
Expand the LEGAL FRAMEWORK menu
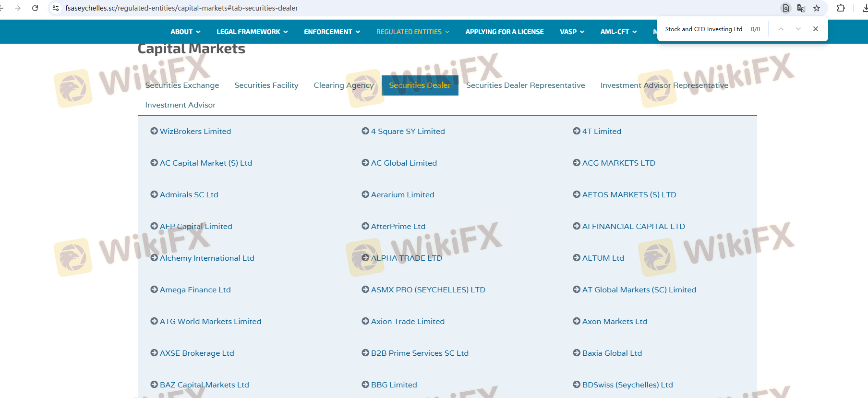252,32
